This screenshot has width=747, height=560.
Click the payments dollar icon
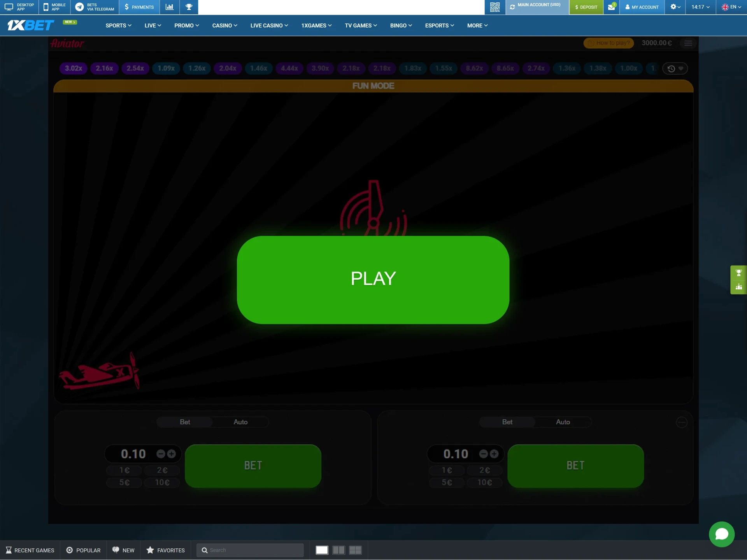[126, 7]
